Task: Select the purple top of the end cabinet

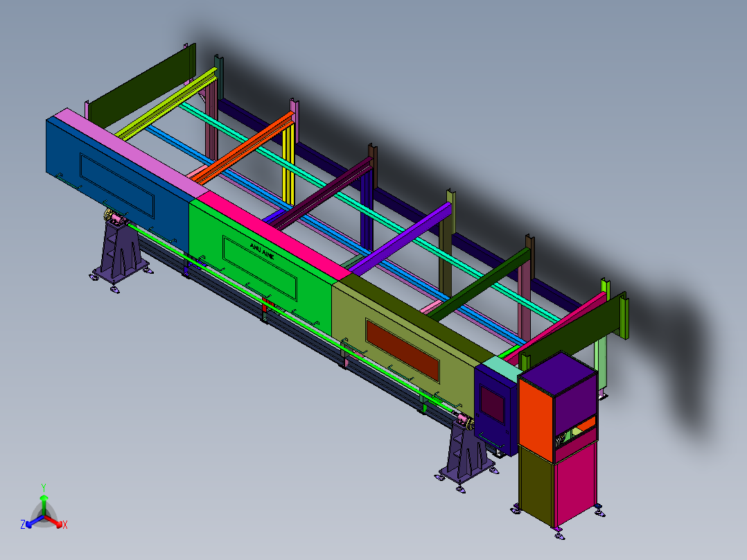Action: tap(559, 374)
